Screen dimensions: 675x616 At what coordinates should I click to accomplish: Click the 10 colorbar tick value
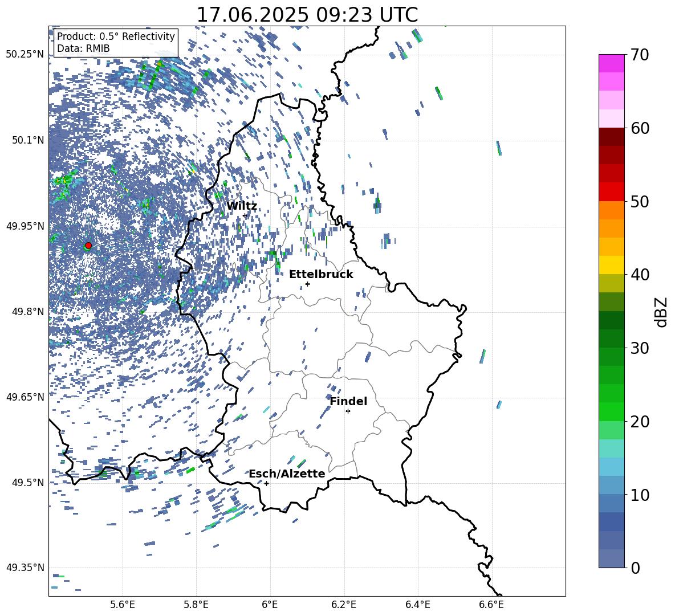[x=640, y=495]
